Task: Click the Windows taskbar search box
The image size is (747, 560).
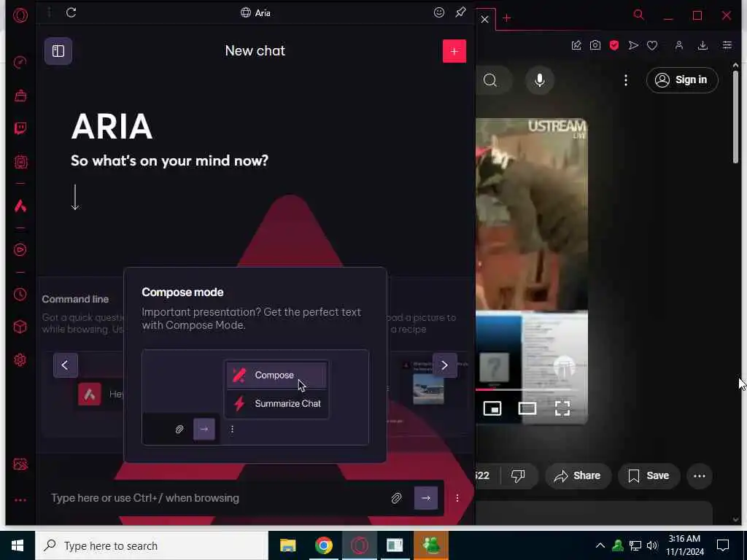Action: pyautogui.click(x=152, y=545)
